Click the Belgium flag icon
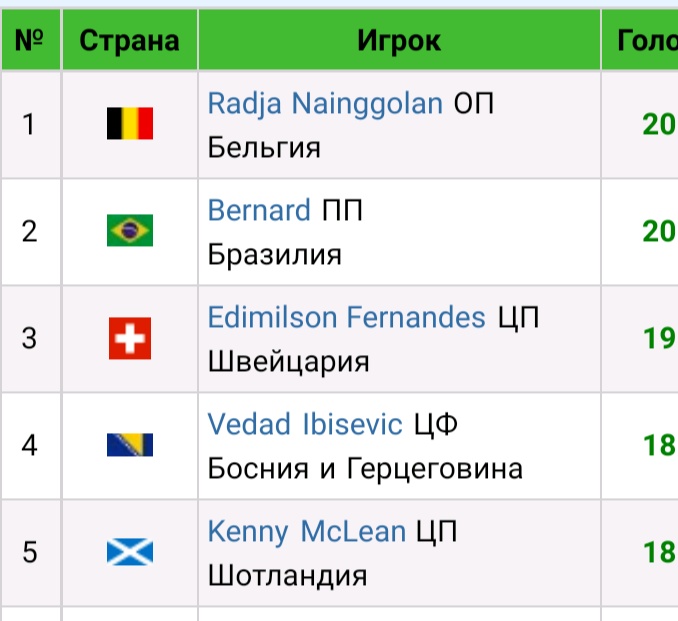This screenshot has height=621, width=678. [x=130, y=124]
